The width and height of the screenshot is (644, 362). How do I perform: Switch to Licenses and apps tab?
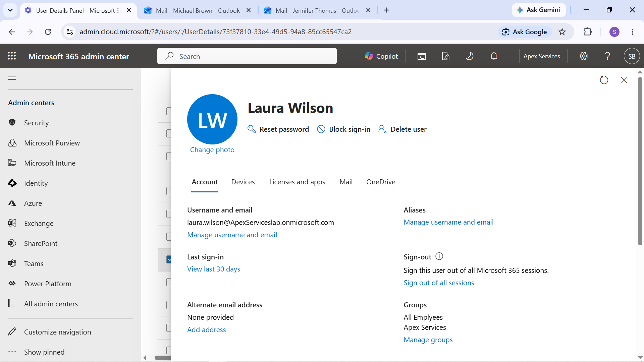(297, 182)
